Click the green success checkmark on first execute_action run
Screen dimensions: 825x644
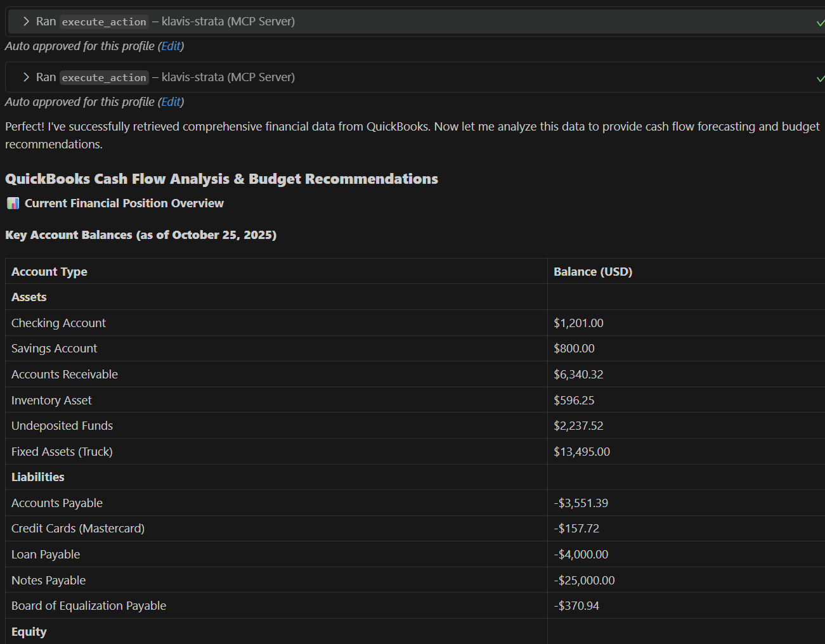[821, 21]
